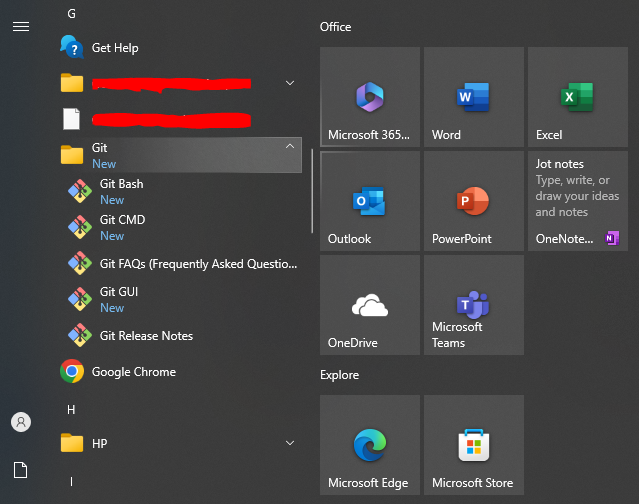Expand the Start menu hamburger button
This screenshot has width=639, height=504.
21,26
